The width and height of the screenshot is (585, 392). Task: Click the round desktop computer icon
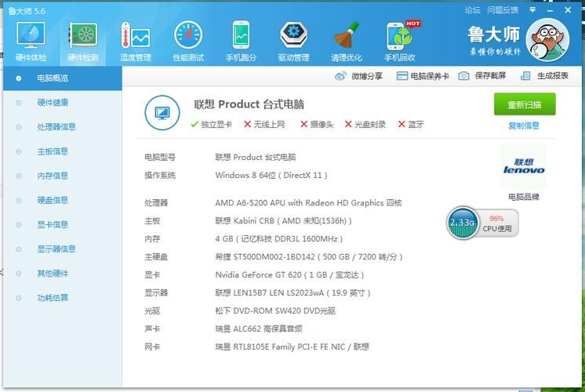(162, 113)
